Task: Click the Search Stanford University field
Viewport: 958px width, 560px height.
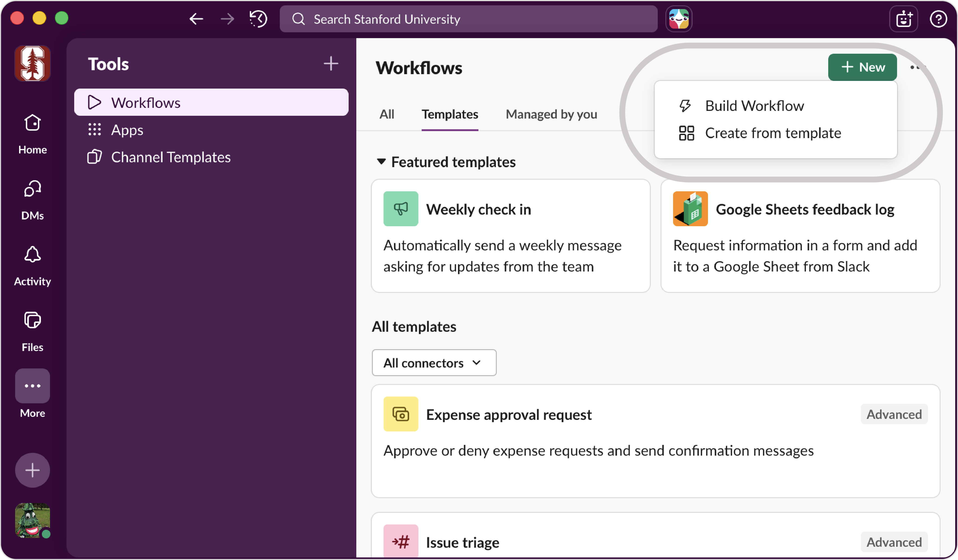Action: (x=468, y=19)
